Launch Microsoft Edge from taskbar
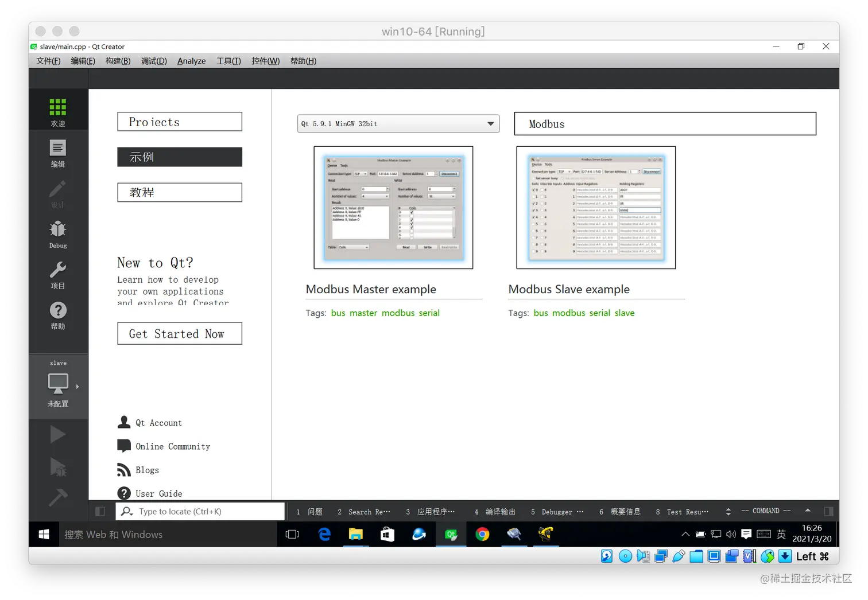This screenshot has width=868, height=600. (x=325, y=535)
